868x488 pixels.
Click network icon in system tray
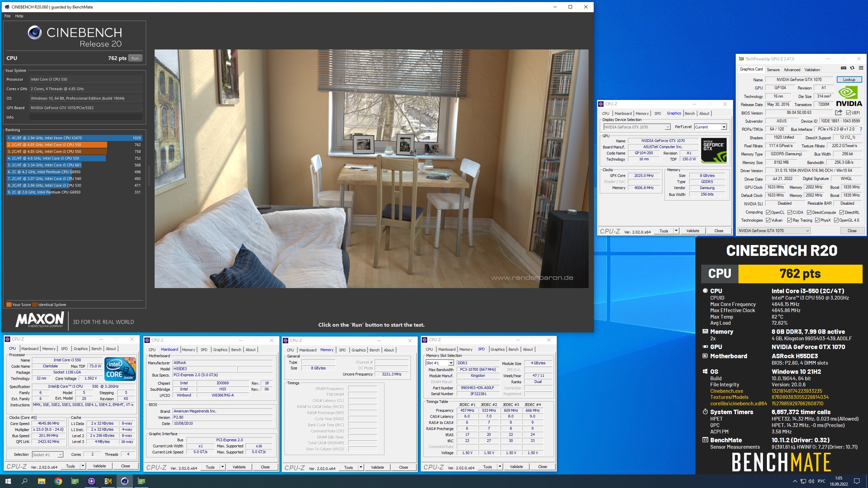tap(803, 481)
